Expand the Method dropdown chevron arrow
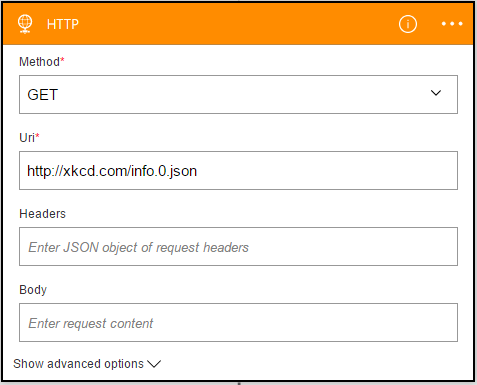Screen dimensions: 477x385 pyautogui.click(x=436, y=93)
